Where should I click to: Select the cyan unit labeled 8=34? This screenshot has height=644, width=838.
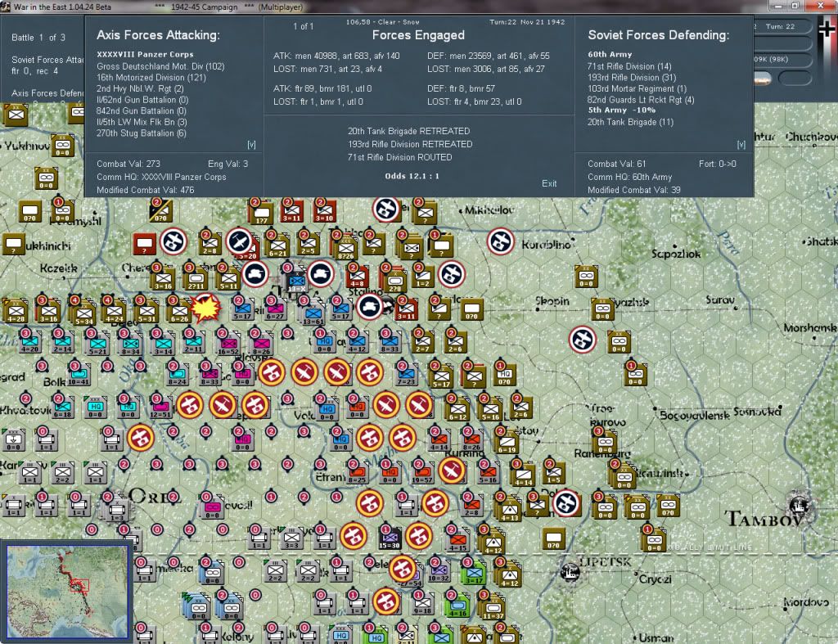pos(130,345)
